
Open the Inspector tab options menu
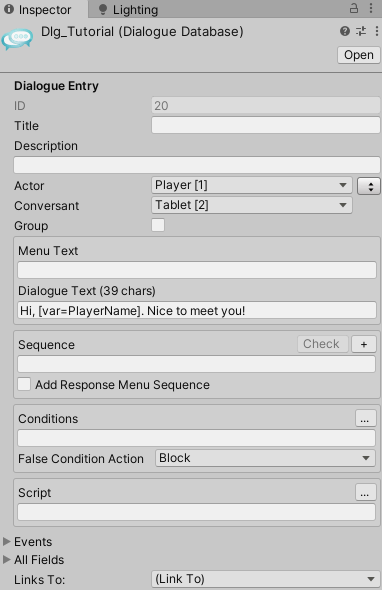coord(371,8)
